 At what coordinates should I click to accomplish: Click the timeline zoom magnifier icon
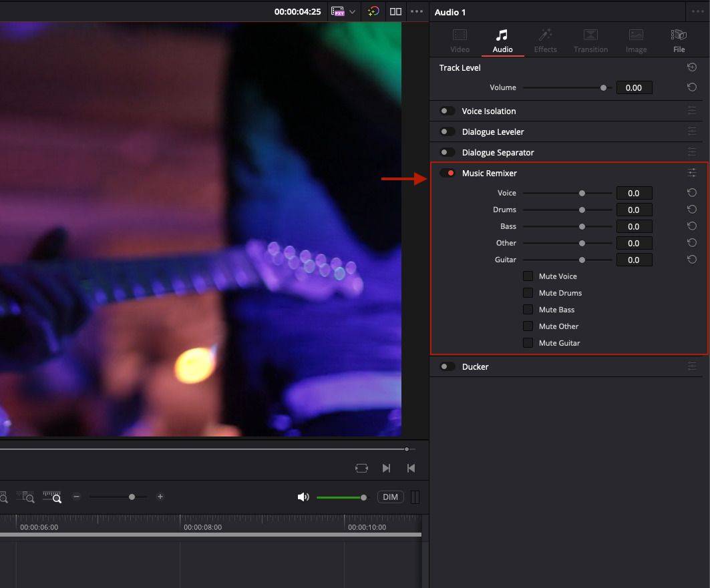51,497
